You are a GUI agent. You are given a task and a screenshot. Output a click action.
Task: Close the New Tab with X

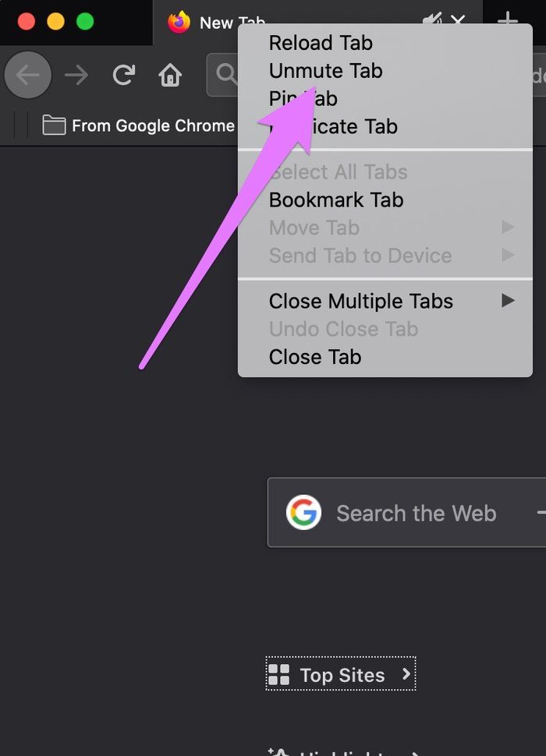[x=458, y=20]
